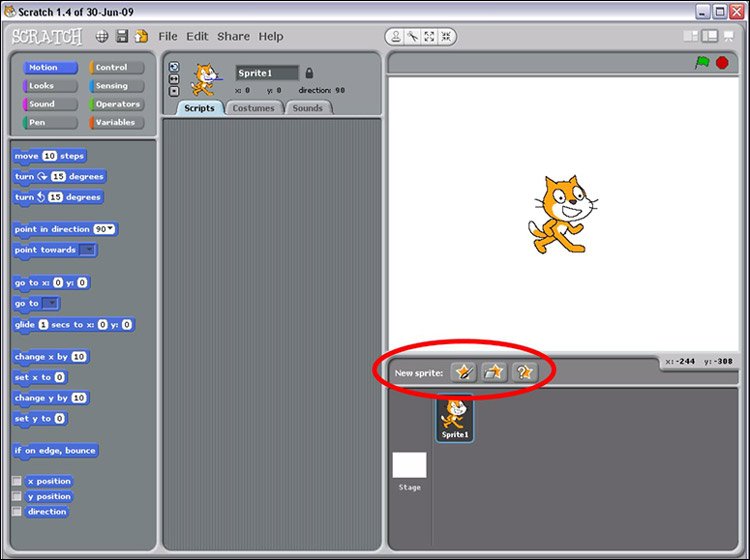The image size is (750, 560).
Task: Enable the y position checkbox
Action: pyautogui.click(x=17, y=496)
